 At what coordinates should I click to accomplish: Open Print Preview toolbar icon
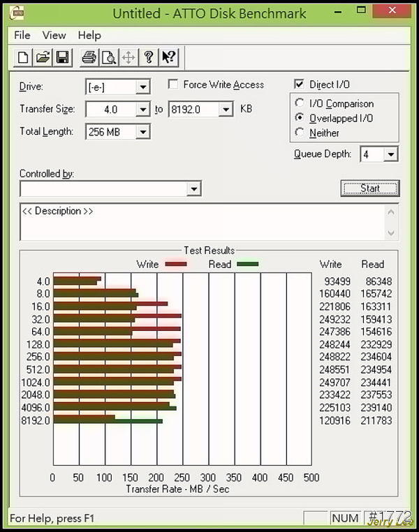click(x=109, y=57)
